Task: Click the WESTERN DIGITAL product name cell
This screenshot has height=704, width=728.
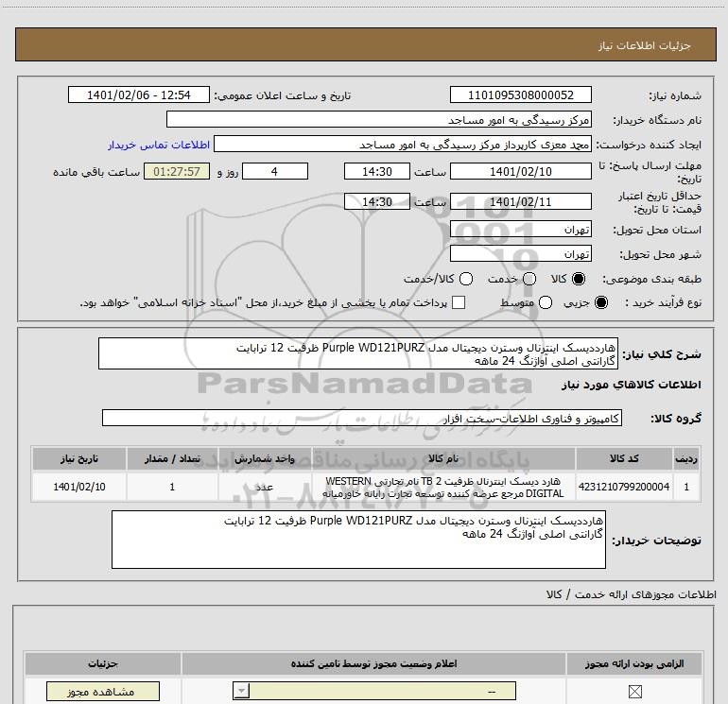Action: point(443,487)
